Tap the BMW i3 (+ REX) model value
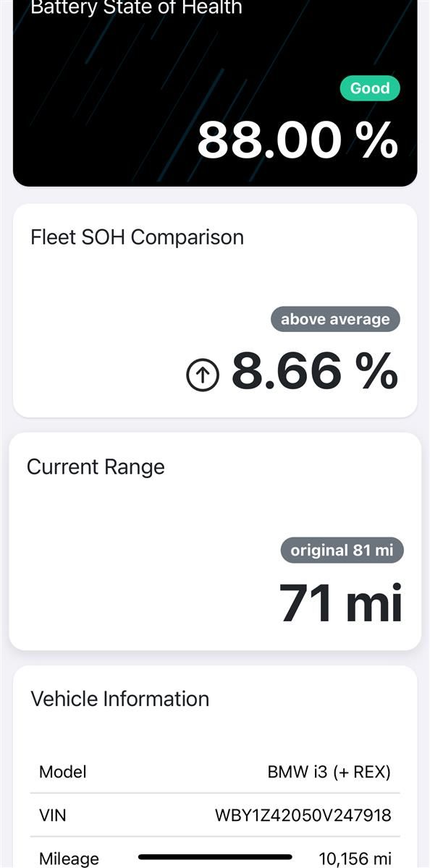Screen dimensions: 430x868 point(329,772)
